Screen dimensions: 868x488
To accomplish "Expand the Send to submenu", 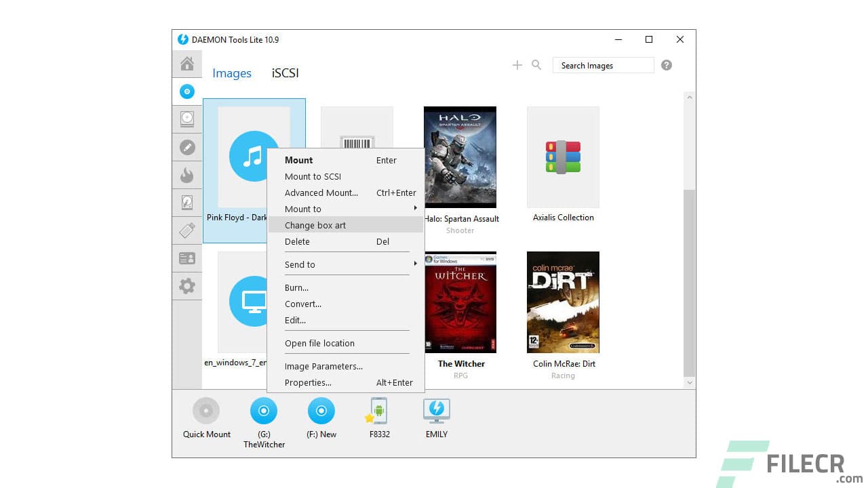I will coord(300,264).
